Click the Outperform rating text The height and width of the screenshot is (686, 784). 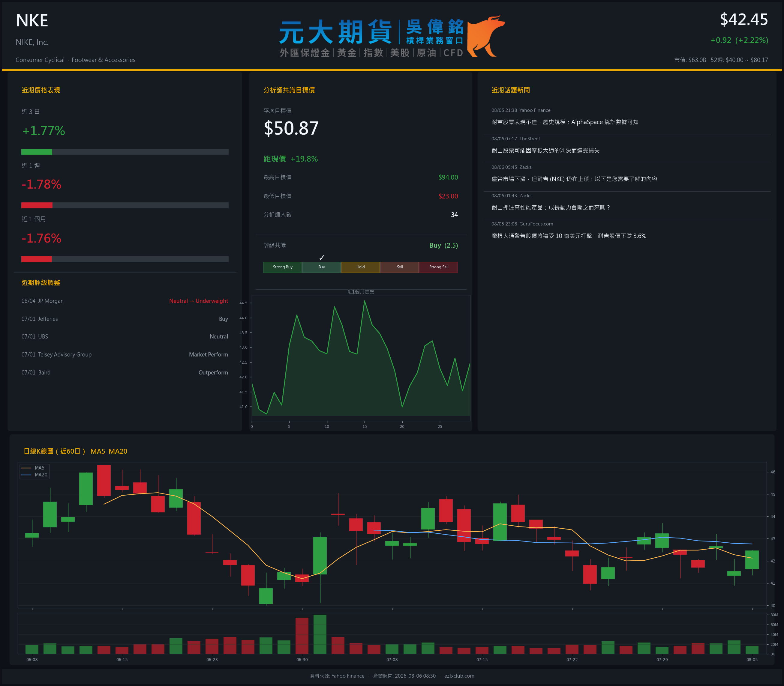213,372
